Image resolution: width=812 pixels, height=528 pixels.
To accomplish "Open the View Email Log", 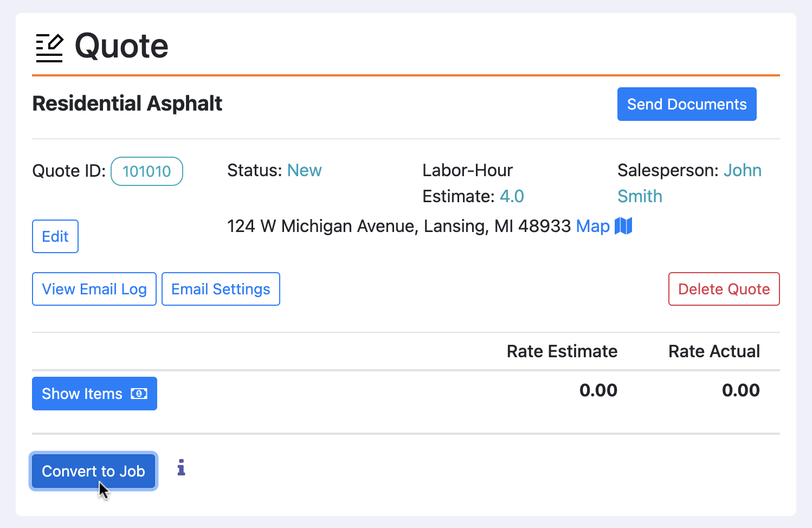I will coord(94,289).
